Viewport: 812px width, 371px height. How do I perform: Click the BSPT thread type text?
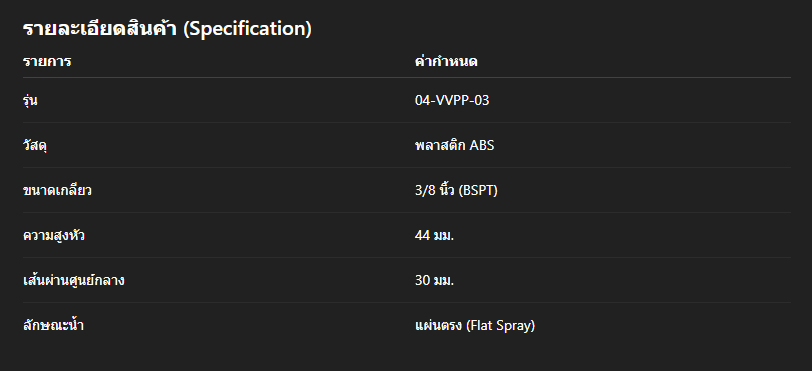coord(478,191)
